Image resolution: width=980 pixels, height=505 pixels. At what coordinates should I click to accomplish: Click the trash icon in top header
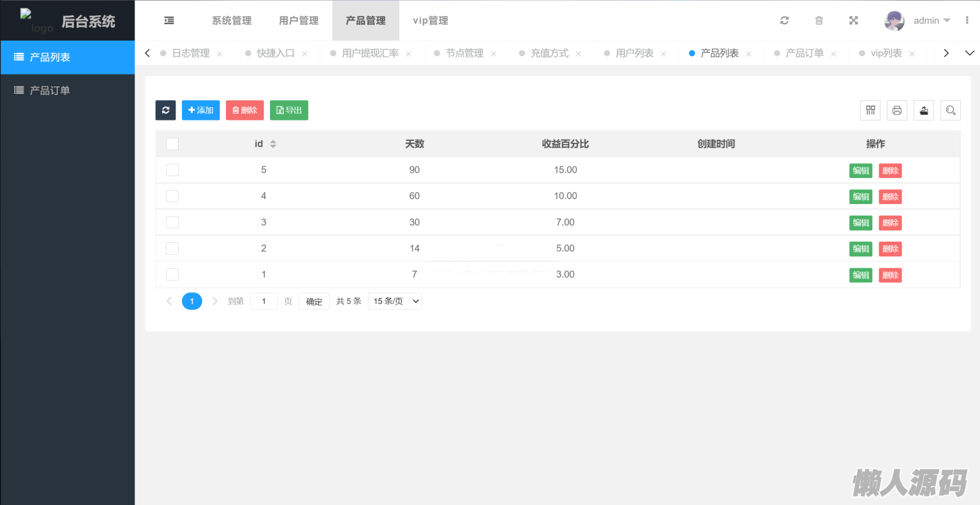point(819,20)
